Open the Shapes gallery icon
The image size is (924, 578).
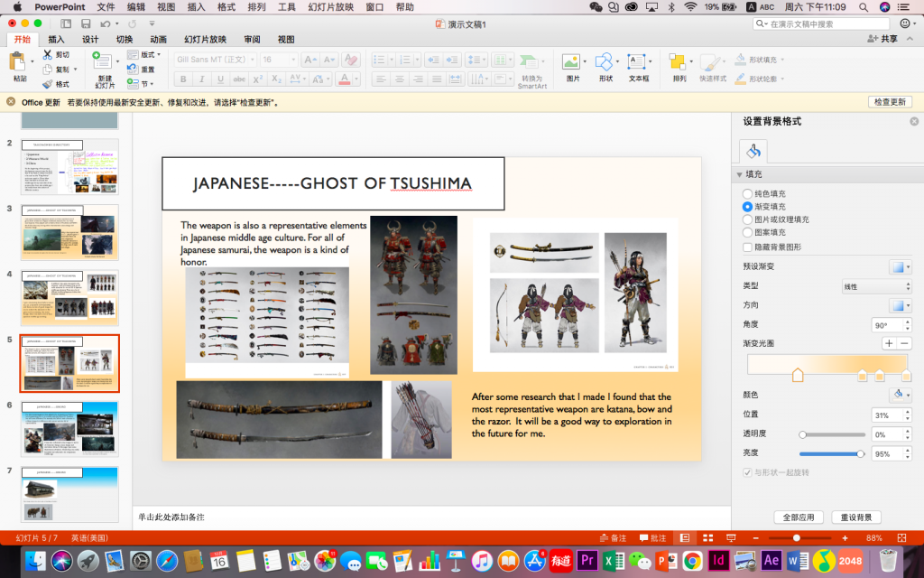coord(604,61)
